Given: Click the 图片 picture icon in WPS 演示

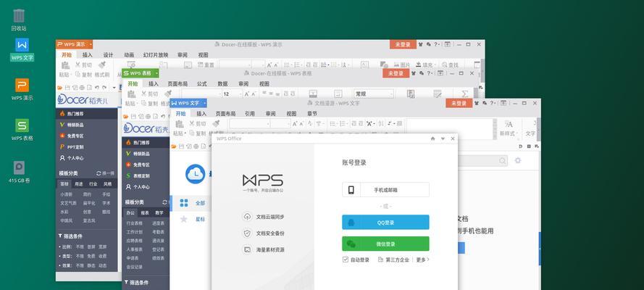Looking at the screenshot, I should 396,65.
